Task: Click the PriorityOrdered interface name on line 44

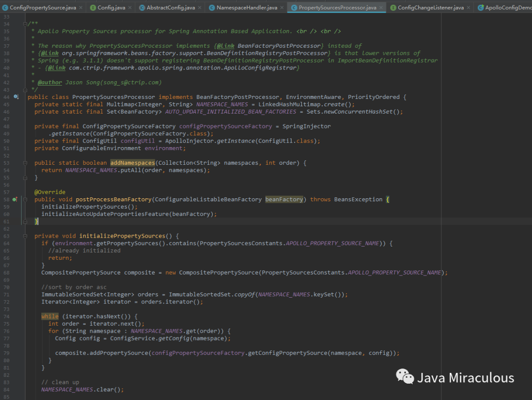Action: point(373,97)
